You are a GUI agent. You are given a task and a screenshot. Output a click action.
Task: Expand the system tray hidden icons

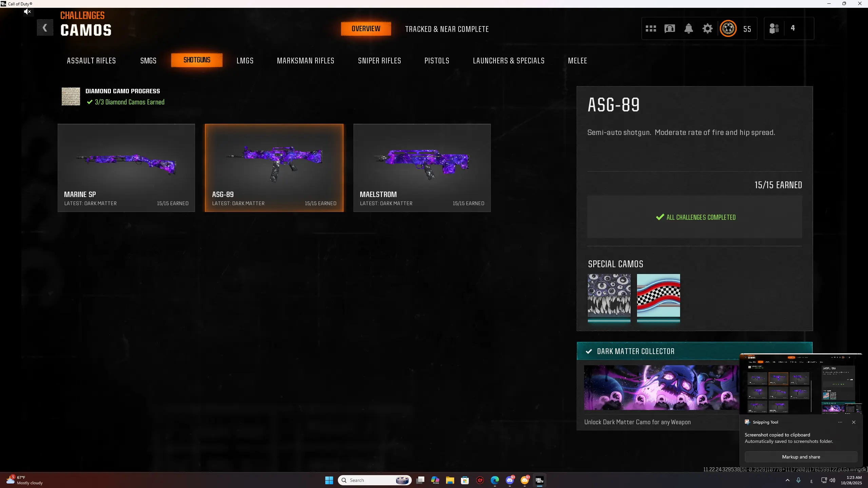[787, 480]
